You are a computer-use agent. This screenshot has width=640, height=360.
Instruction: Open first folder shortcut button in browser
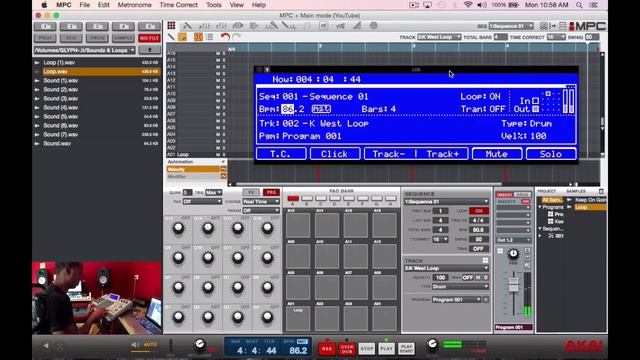click(x=45, y=27)
